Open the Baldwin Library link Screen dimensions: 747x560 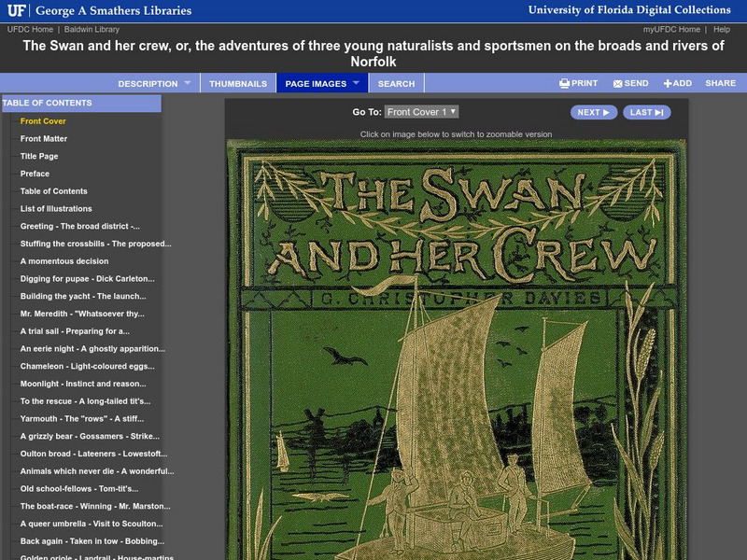click(x=92, y=29)
